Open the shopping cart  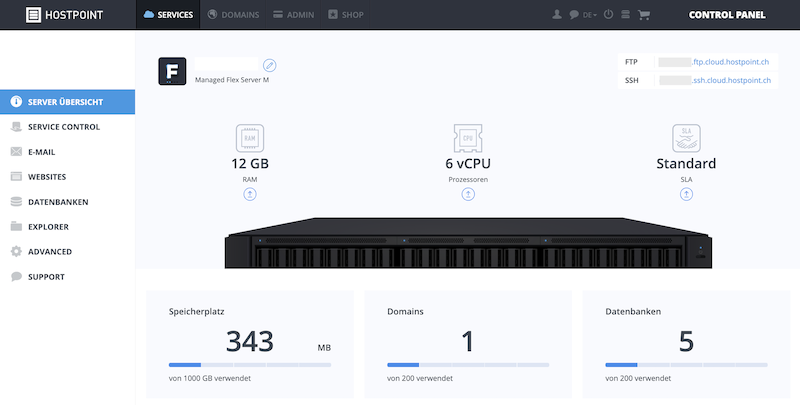[644, 15]
